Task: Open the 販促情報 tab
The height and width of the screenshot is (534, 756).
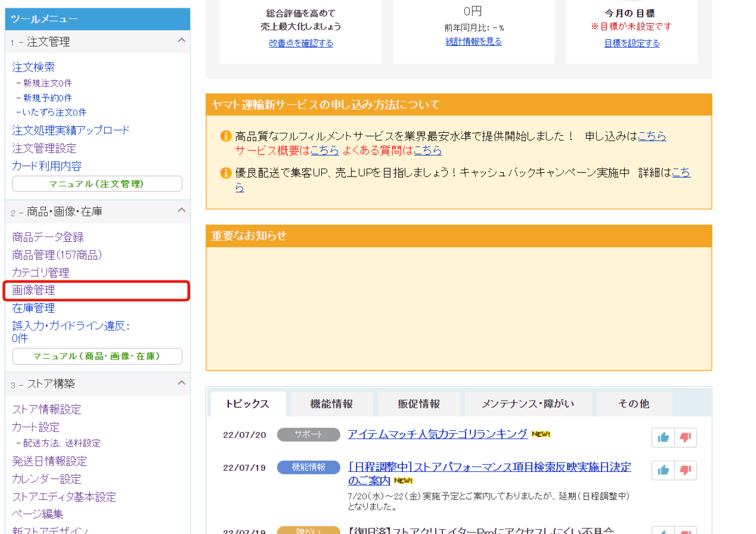Action: pyautogui.click(x=419, y=404)
